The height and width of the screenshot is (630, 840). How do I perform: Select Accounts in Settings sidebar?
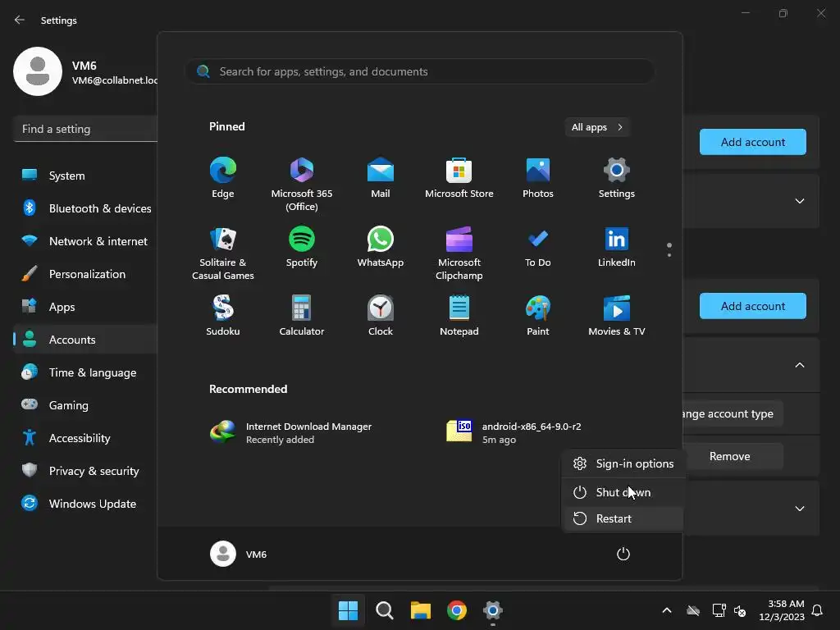85,340
